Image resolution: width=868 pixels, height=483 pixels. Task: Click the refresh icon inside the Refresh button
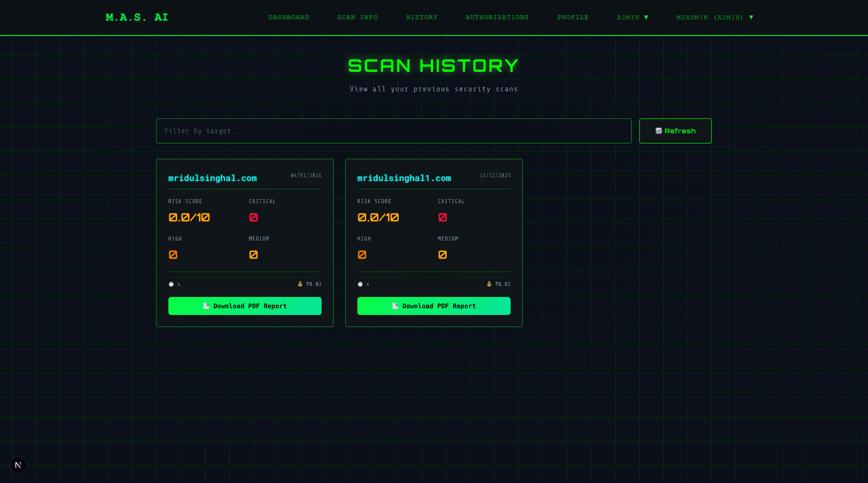[x=659, y=131]
